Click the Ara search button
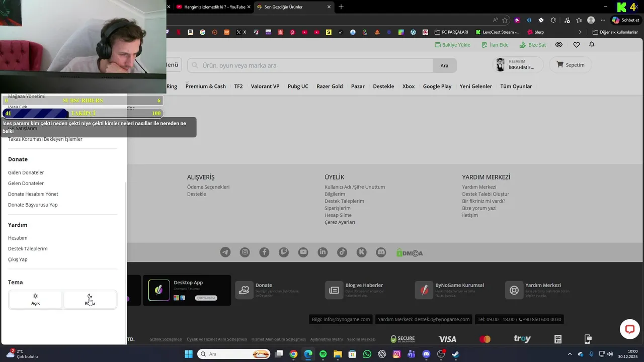The image size is (644, 362). tap(444, 65)
